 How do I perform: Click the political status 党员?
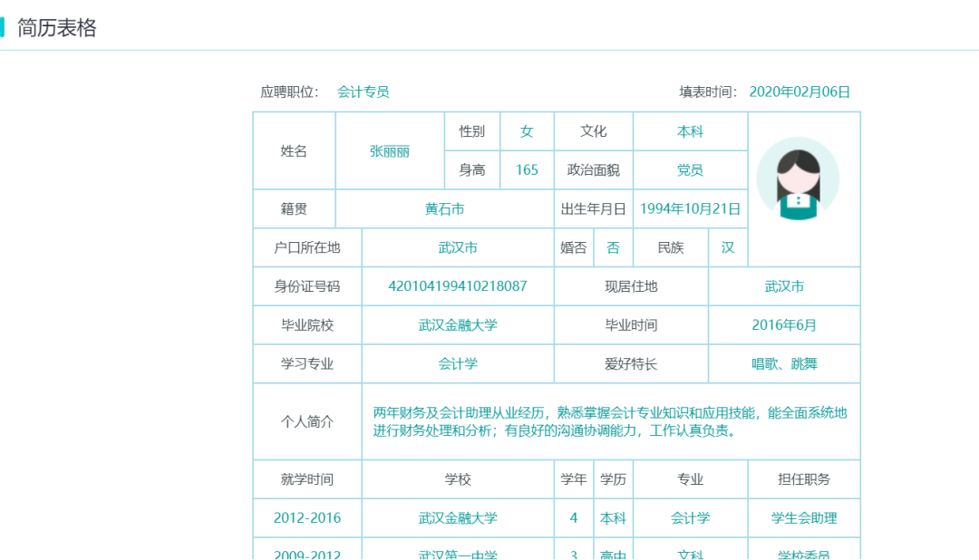tap(690, 169)
